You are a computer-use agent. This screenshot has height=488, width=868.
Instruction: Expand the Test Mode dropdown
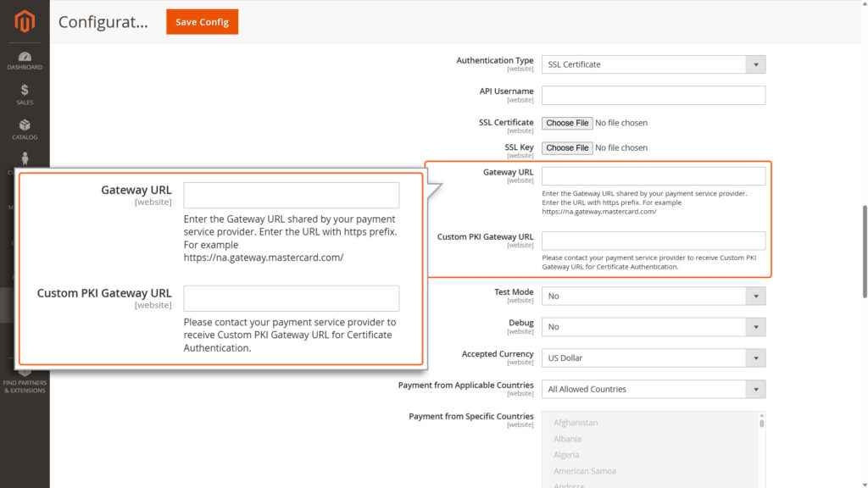[x=653, y=296]
